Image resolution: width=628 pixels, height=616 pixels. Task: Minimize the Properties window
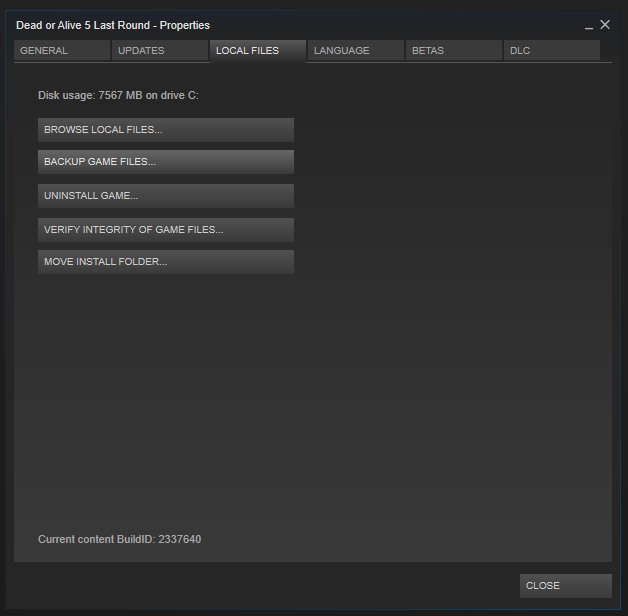point(589,26)
